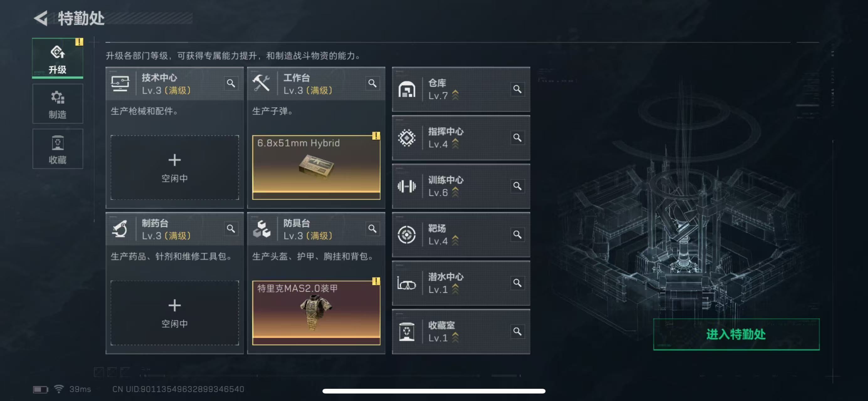Open 防具台 details via magnifier icon
868x401 pixels.
coord(372,229)
